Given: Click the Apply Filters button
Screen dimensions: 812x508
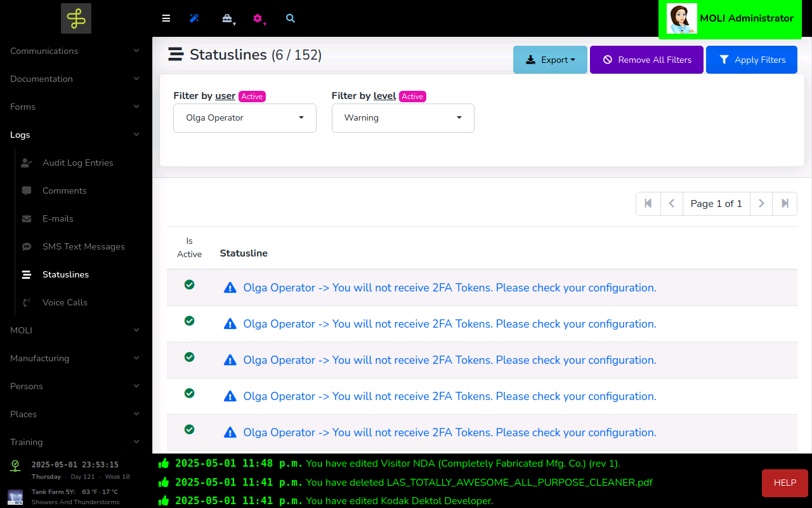Looking at the screenshot, I should click(751, 60).
